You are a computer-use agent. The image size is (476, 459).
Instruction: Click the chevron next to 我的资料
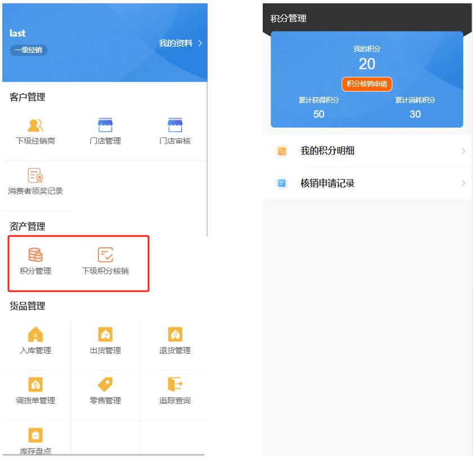pos(200,43)
